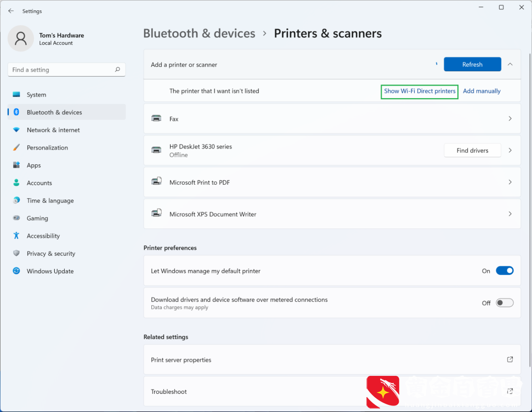Click the Privacy shield icon
Viewport: 532px width, 412px height.
pyautogui.click(x=16, y=253)
